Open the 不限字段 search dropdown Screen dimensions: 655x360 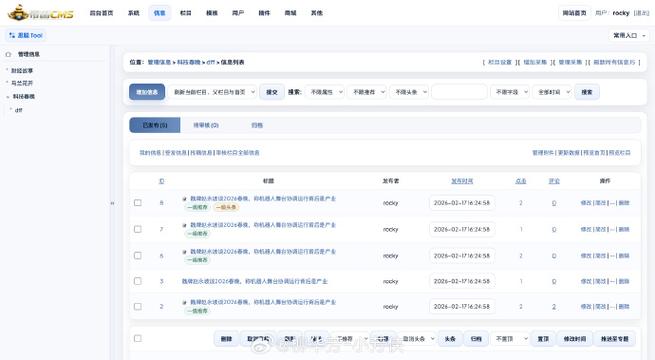(x=510, y=92)
